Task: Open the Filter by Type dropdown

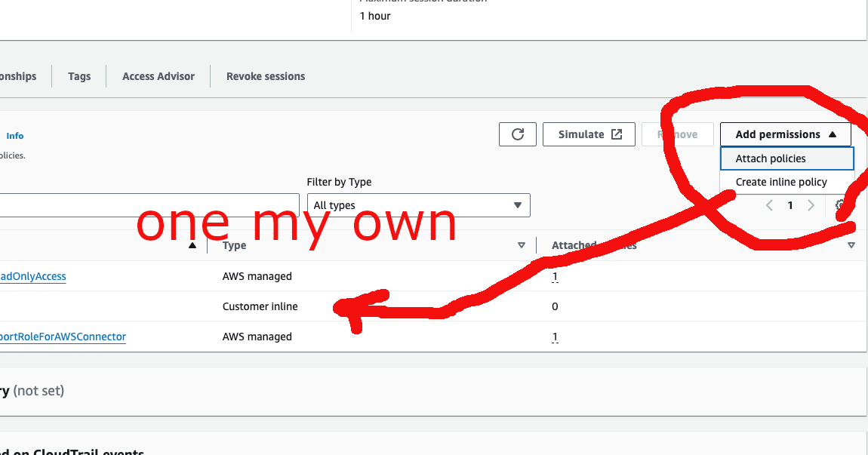Action: (x=418, y=205)
